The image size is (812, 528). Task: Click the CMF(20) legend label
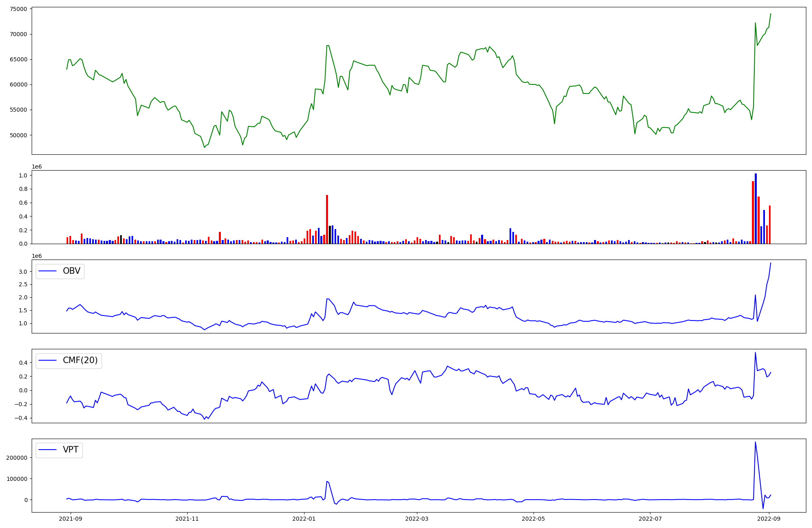[x=80, y=360]
